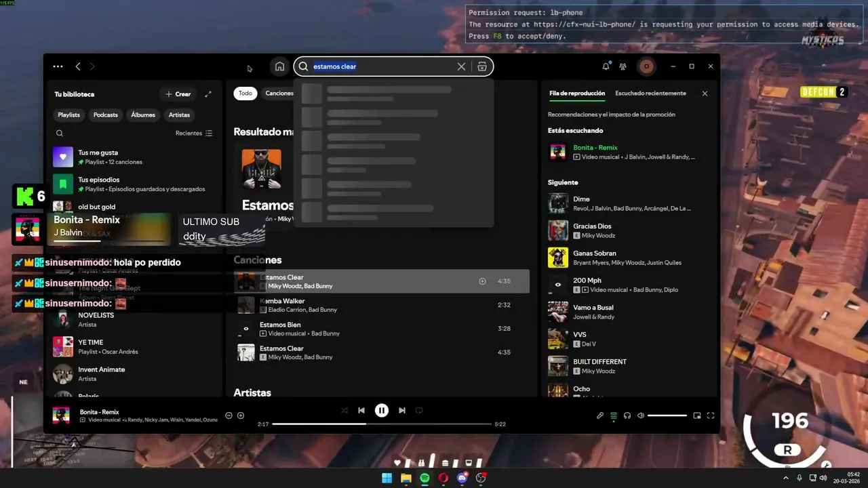Viewport: 868px width, 488px height.
Task: Adjust the volume slider
Action: click(x=667, y=415)
